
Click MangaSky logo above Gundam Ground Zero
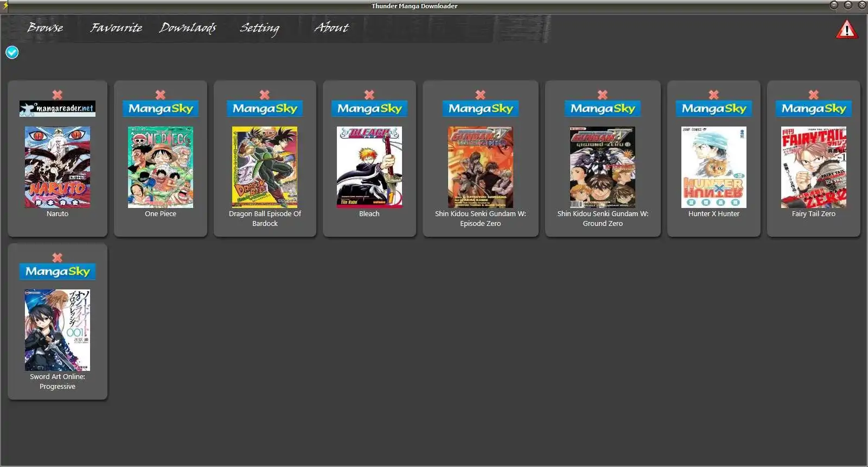tap(603, 109)
